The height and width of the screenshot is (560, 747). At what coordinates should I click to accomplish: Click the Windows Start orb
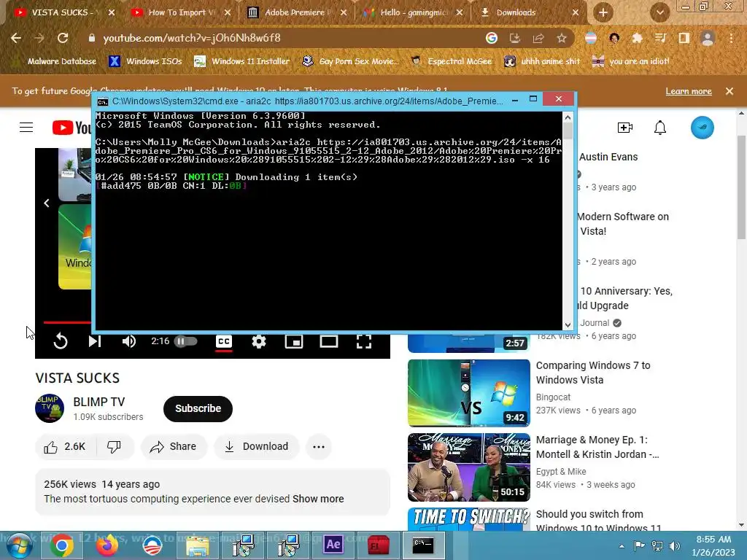tap(20, 545)
